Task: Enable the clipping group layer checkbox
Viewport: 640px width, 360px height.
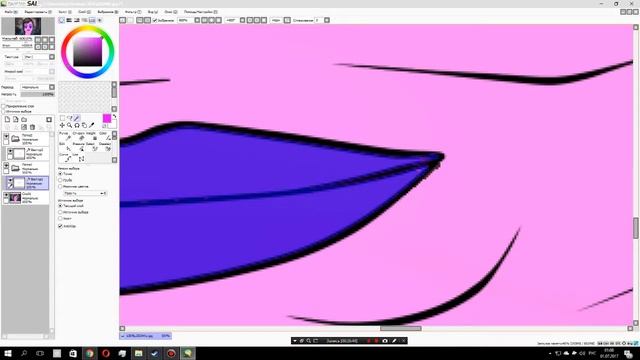Action: (4, 106)
